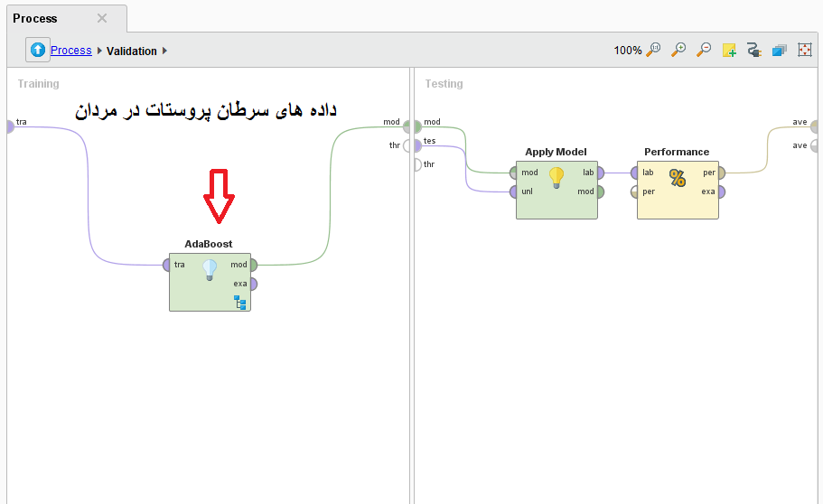Expand the arrow after Process breadcrumb
The height and width of the screenshot is (504, 823).
[99, 51]
